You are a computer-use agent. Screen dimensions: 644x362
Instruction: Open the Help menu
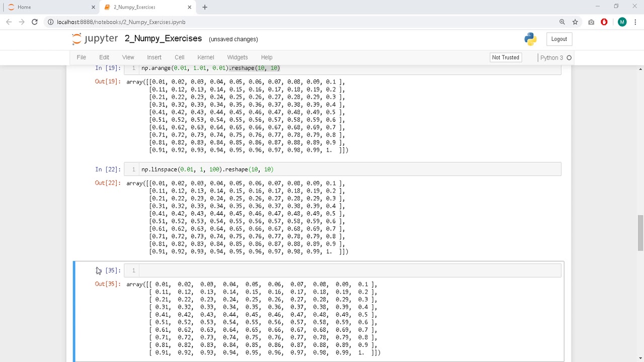coord(267,57)
